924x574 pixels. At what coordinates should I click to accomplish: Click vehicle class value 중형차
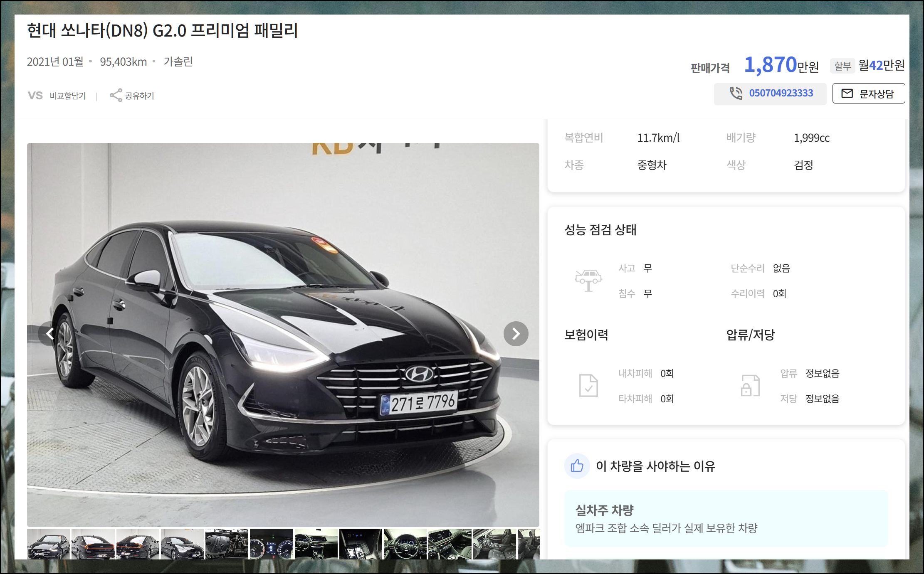[652, 165]
